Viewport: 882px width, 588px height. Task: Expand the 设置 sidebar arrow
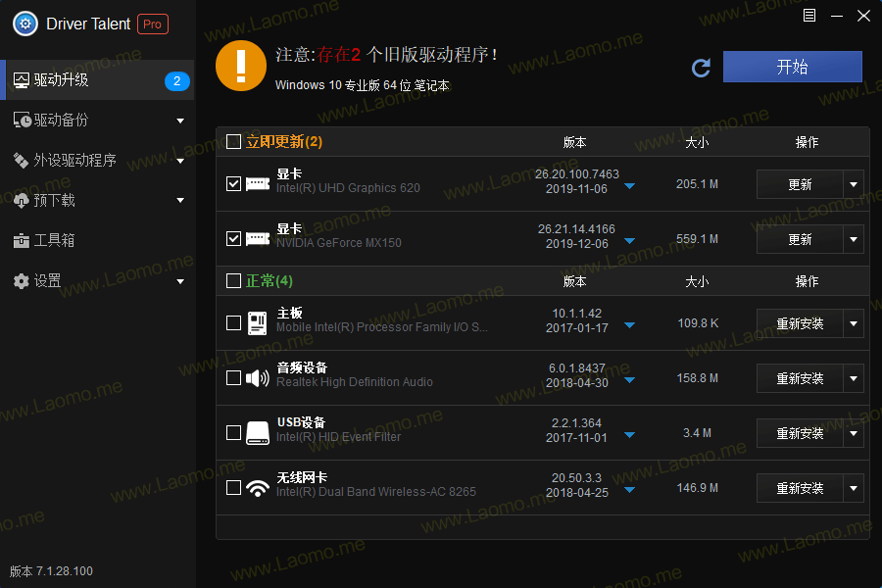[x=180, y=281]
